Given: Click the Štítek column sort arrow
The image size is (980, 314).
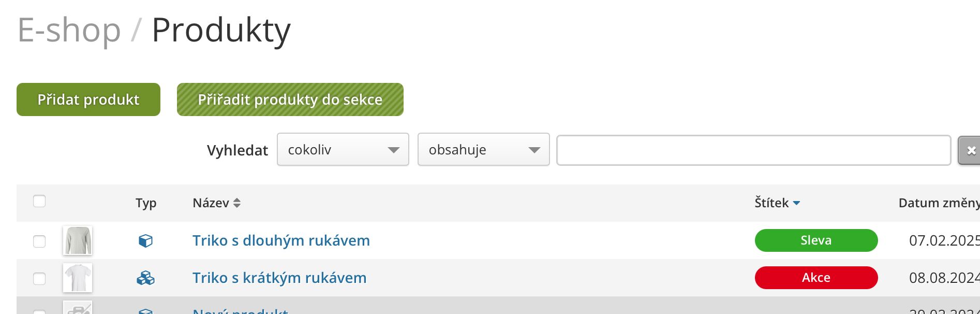Looking at the screenshot, I should click(796, 203).
